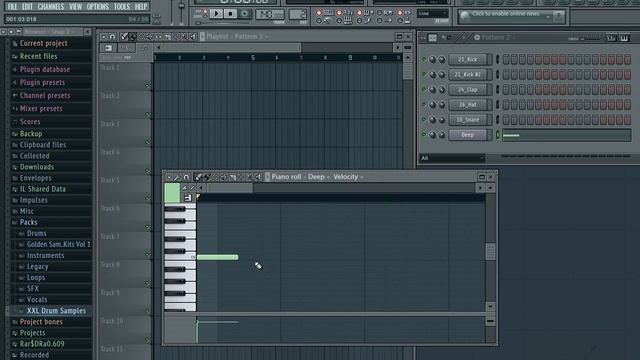Select the Paint brush tool in Playlist

[x=133, y=37]
